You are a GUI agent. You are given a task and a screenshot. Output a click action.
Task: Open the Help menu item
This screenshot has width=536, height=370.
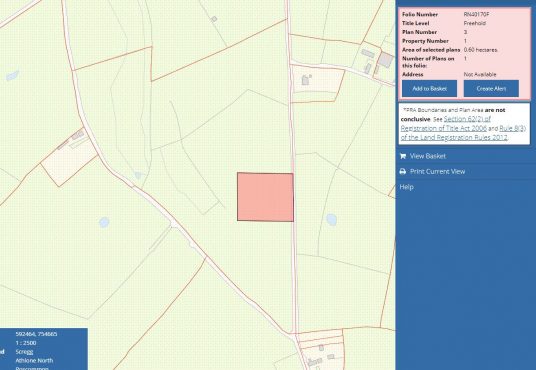(406, 187)
